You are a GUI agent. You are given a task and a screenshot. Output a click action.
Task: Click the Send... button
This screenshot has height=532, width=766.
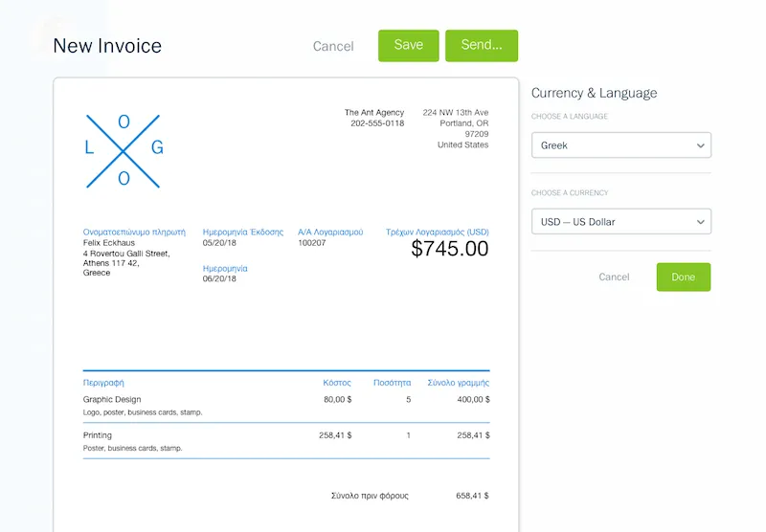[x=481, y=46]
